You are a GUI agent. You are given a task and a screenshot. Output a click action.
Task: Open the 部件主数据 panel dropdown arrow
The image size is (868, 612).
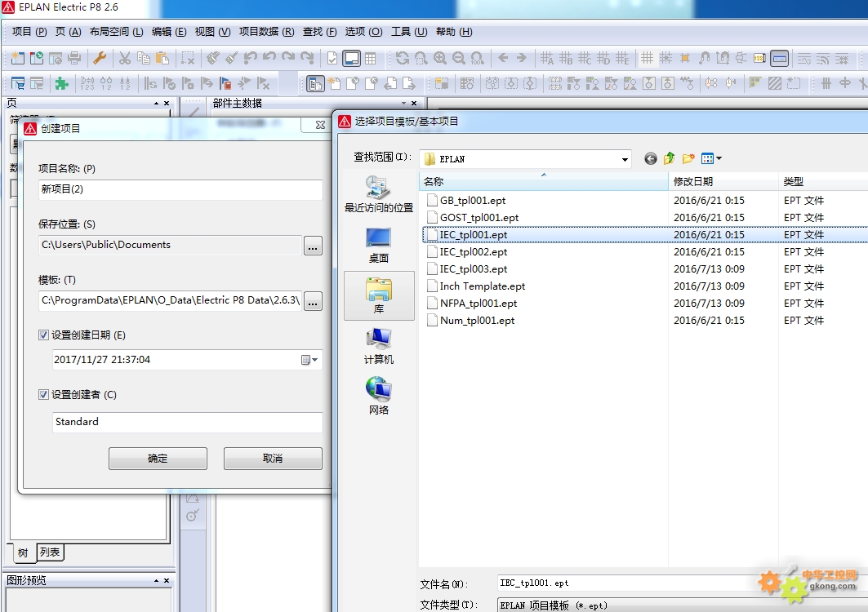pyautogui.click(x=403, y=104)
